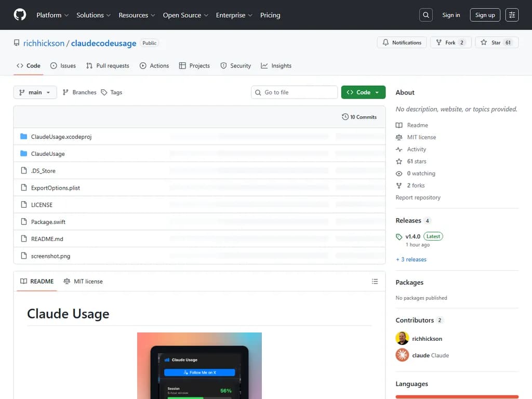Switch to the Issues tab
Screen dimensions: 532x399
coord(63,65)
